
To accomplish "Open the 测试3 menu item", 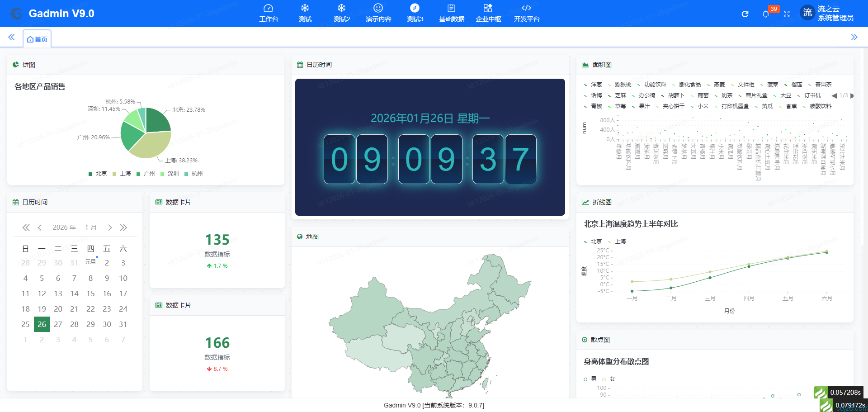I will (415, 13).
